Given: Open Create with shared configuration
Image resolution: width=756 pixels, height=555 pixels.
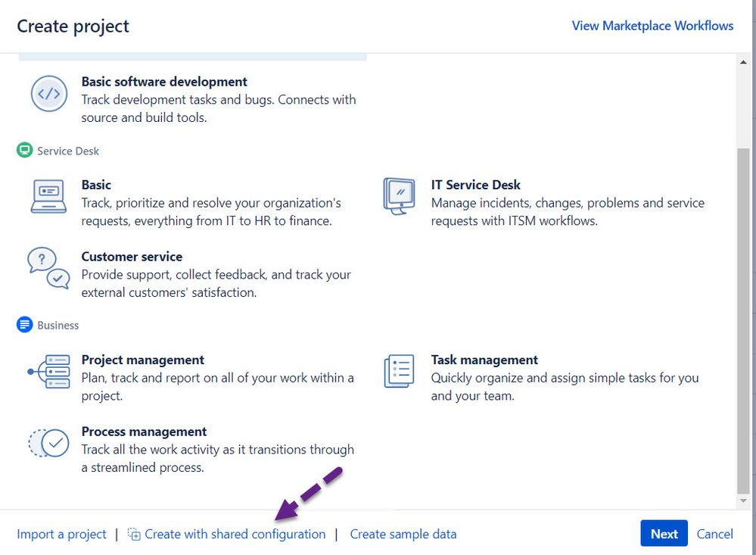Looking at the screenshot, I should click(x=235, y=535).
